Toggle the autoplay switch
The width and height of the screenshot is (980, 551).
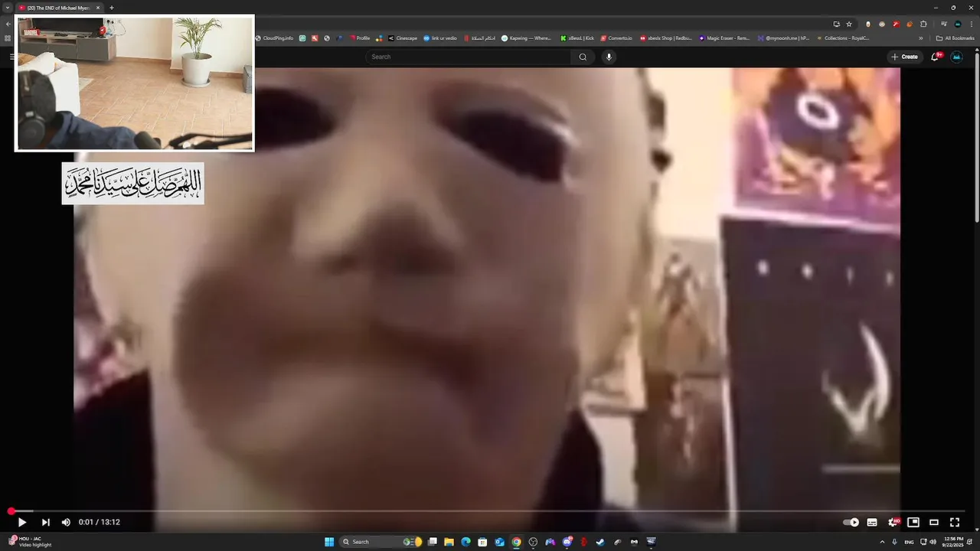pyautogui.click(x=851, y=522)
